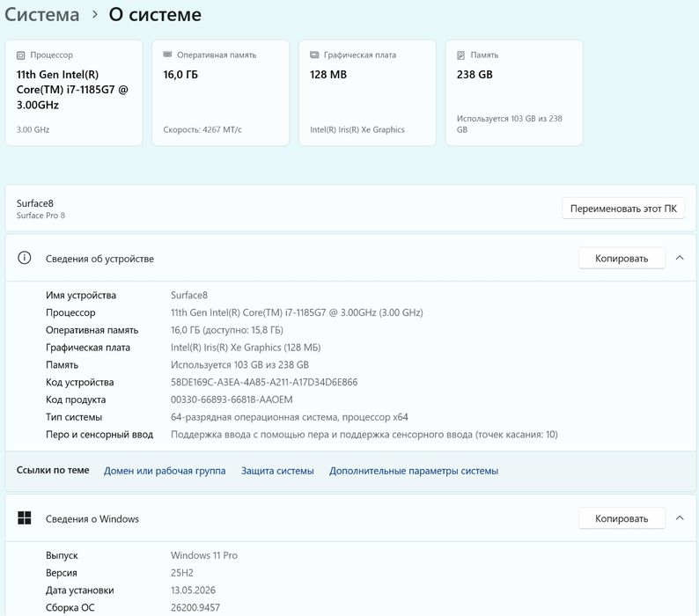
Task: Click the Windows logo icon
Action: click(x=24, y=518)
